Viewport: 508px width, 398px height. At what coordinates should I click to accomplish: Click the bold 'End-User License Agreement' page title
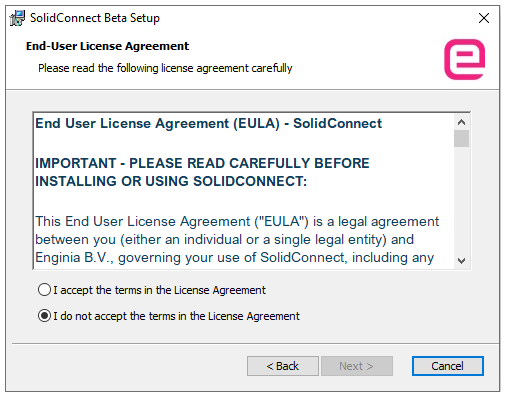[107, 46]
